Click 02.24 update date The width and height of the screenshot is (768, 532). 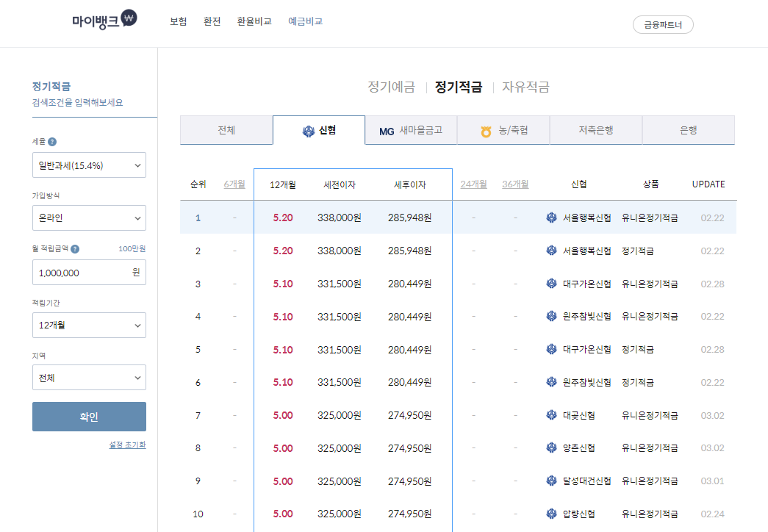tap(712, 514)
